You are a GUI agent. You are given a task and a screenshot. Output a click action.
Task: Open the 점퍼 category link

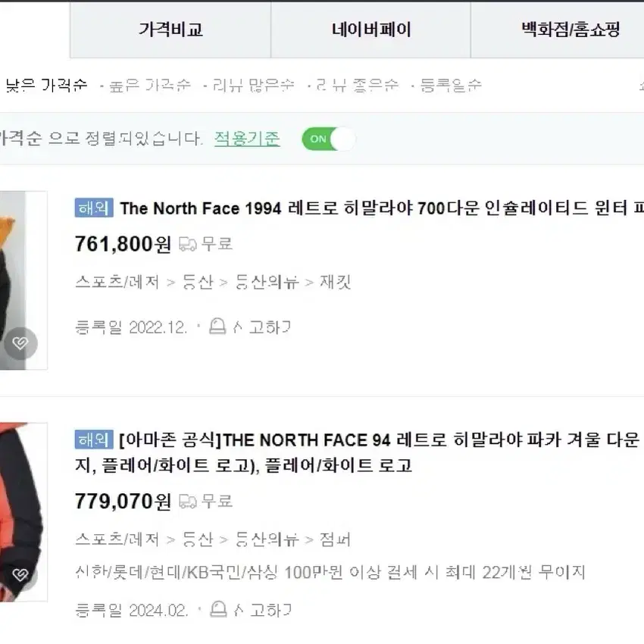[335, 539]
